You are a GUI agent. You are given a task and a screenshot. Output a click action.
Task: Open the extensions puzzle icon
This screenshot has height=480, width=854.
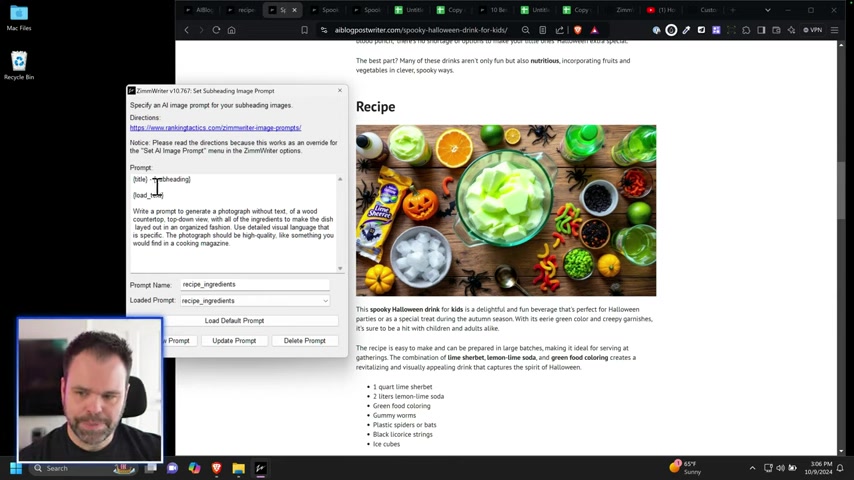746,31
